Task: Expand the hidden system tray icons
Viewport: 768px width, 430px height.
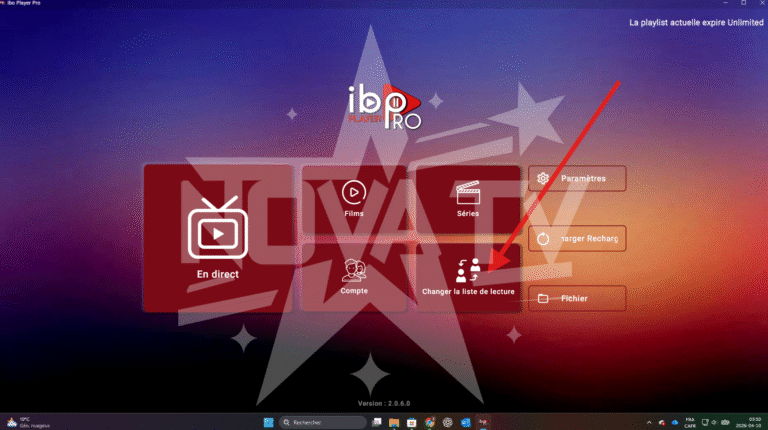Action: (647, 422)
